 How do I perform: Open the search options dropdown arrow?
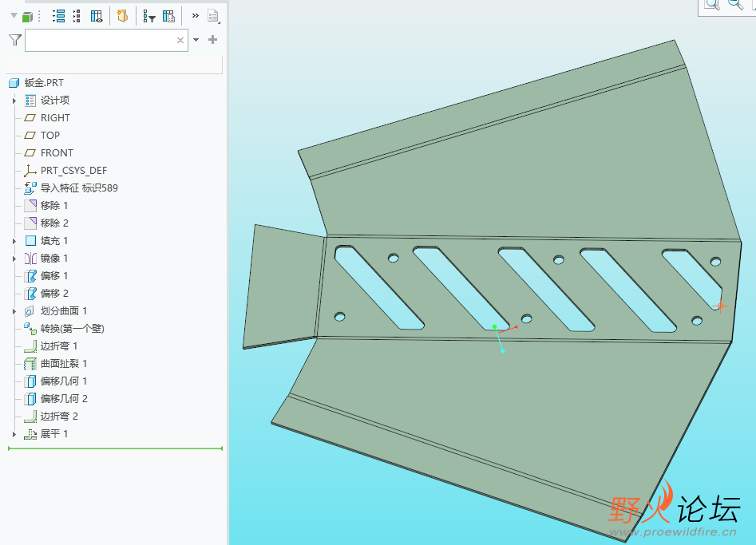pyautogui.click(x=196, y=40)
